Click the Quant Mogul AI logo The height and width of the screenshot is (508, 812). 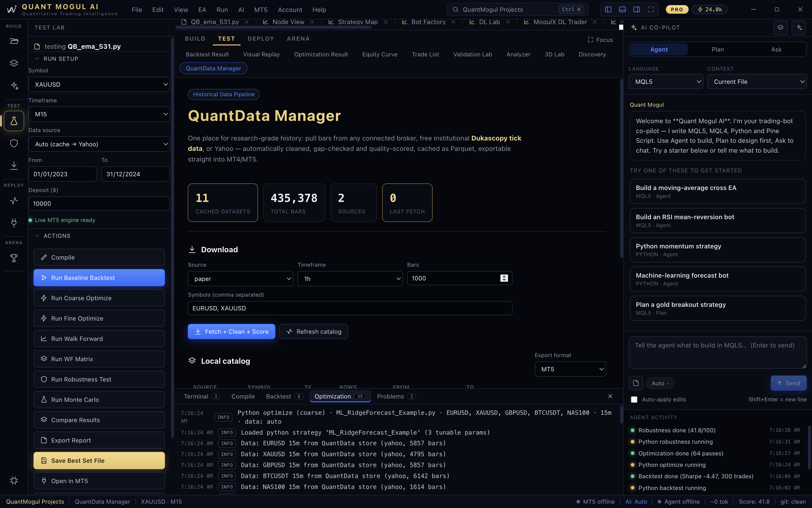coord(11,9)
